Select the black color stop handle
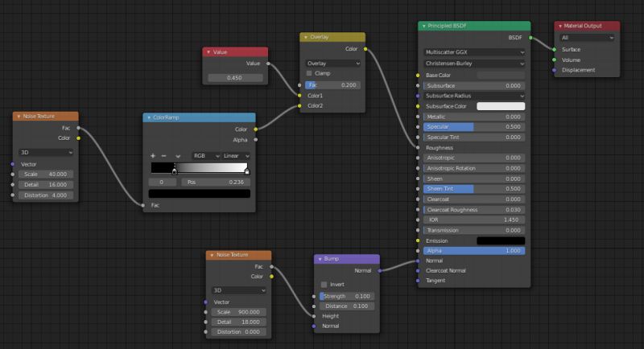644x349 pixels. pos(175,170)
